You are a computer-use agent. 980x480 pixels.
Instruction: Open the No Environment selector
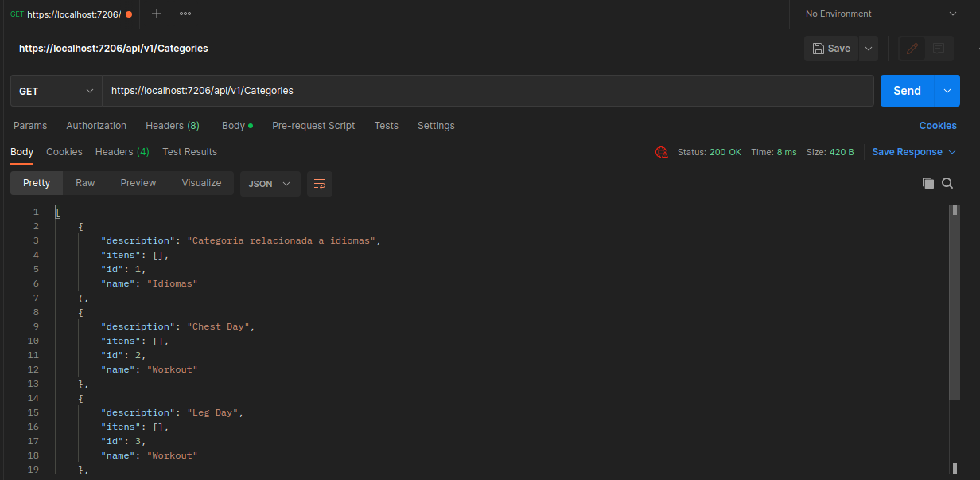click(x=881, y=14)
